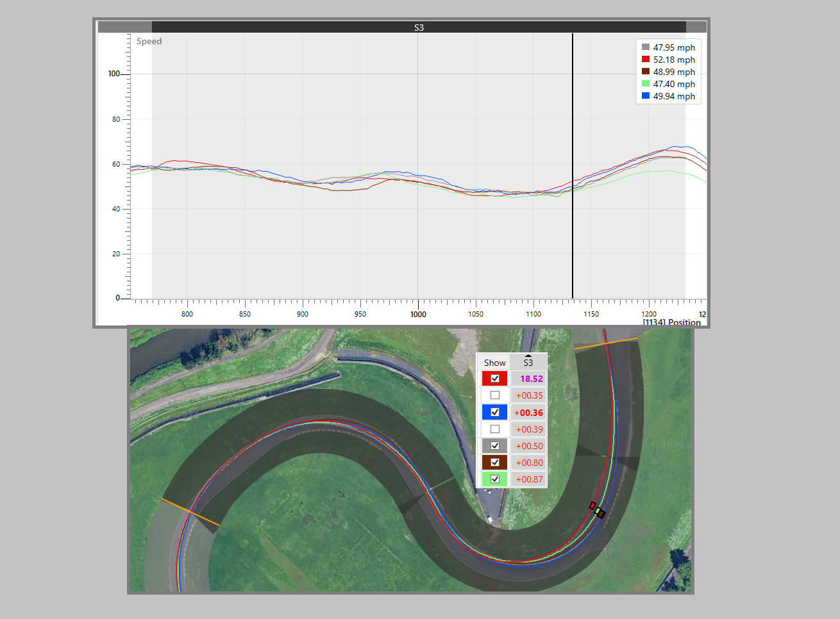Click the 1150 tick on position axis
This screenshot has height=619, width=840.
[591, 314]
